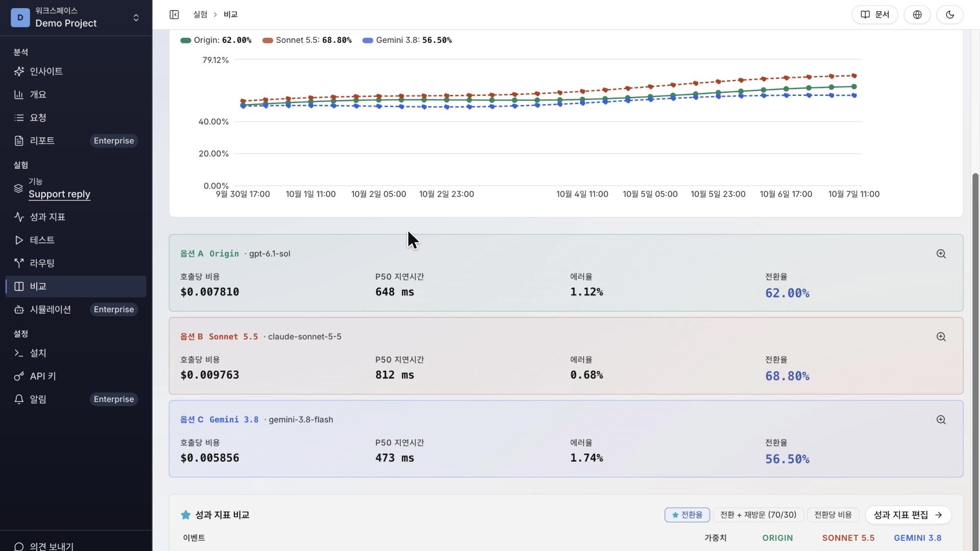The width and height of the screenshot is (980, 551).
Task: Open 라우팅 page
Action: coord(76,263)
